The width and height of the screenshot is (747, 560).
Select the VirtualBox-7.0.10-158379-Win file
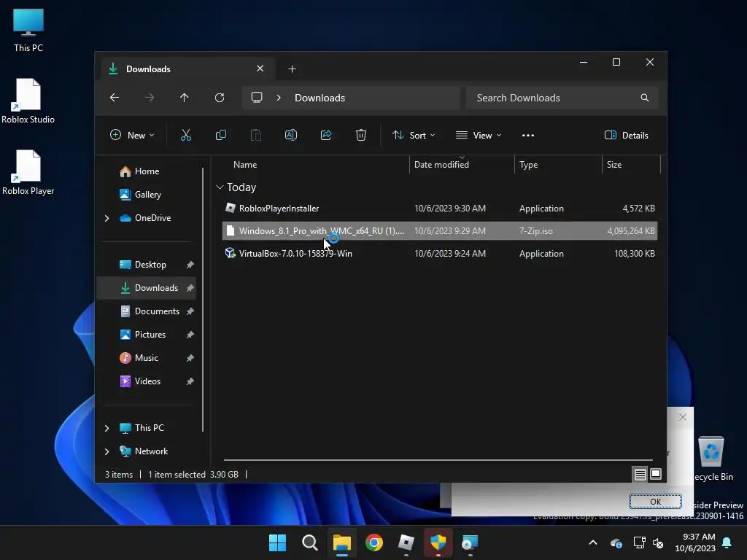tap(440, 254)
